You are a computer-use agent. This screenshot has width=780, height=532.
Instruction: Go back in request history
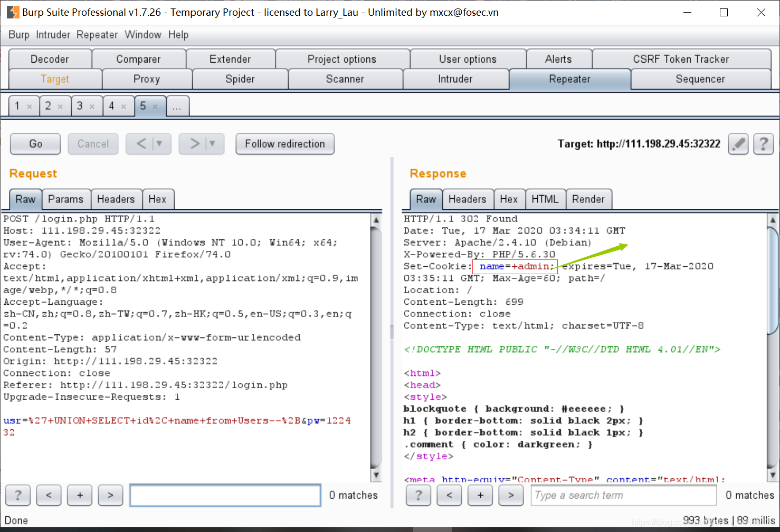(x=141, y=144)
